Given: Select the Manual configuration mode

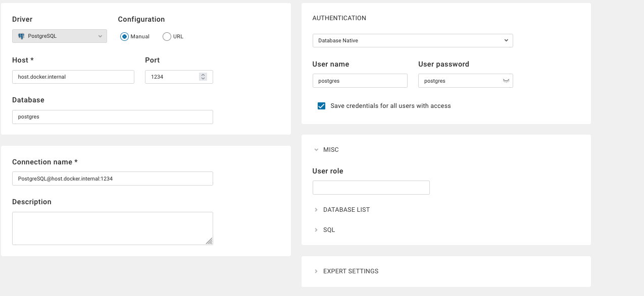Looking at the screenshot, I should tap(123, 36).
